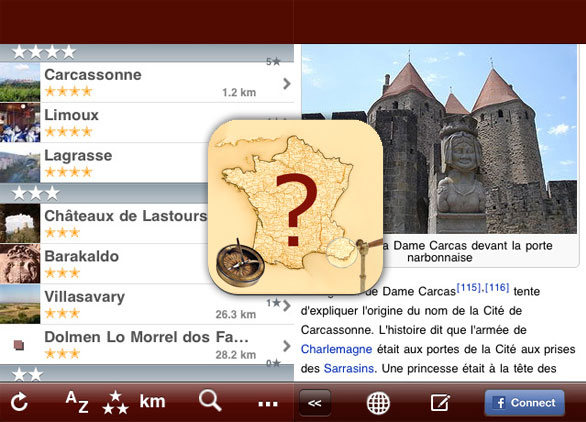This screenshot has height=422, width=586.
Task: Tap the two-star section header
Action: (147, 374)
